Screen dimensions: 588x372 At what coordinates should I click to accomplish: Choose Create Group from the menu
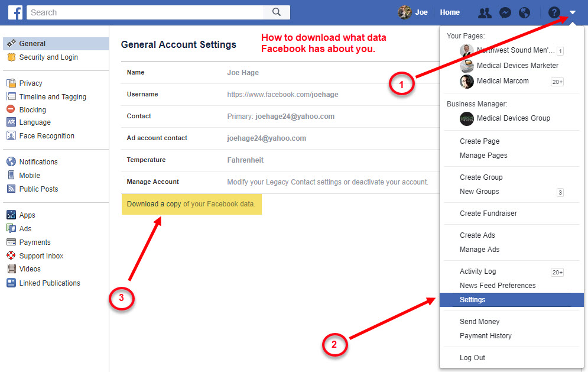point(481,177)
